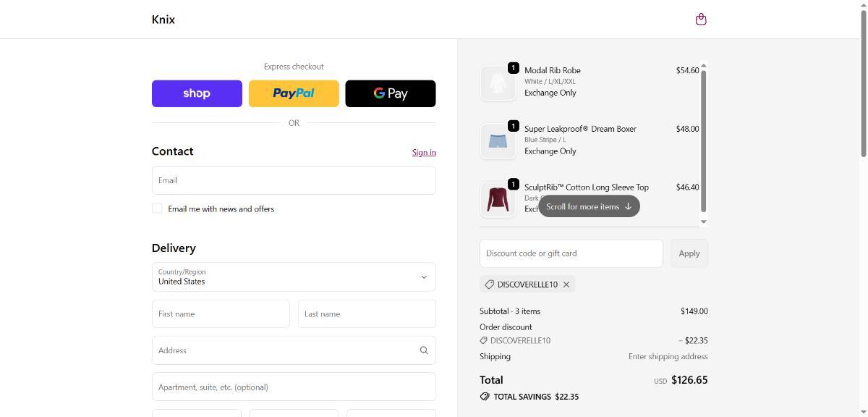This screenshot has width=868, height=417.
Task: Click the Sign in link
Action: coord(424,152)
